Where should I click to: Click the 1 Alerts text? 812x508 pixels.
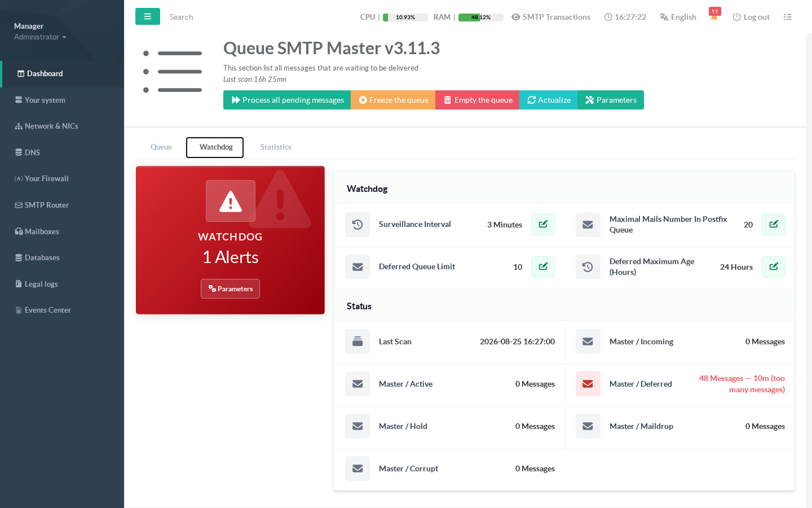click(230, 257)
